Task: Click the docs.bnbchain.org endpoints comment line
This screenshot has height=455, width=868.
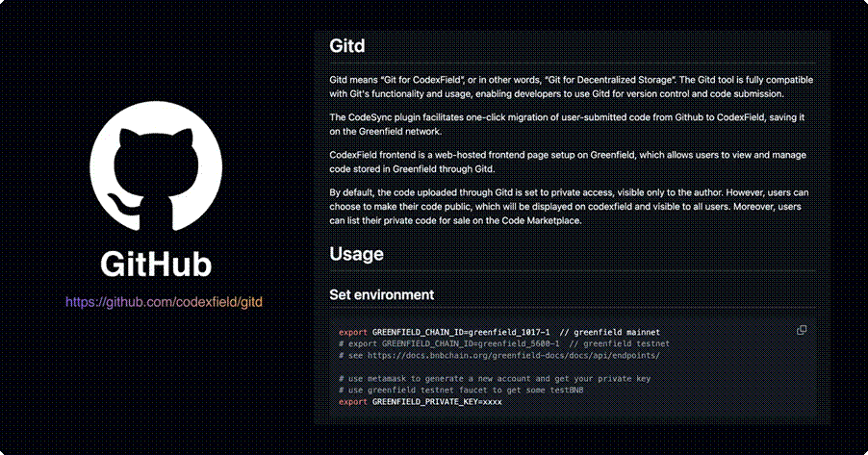Action: point(499,355)
